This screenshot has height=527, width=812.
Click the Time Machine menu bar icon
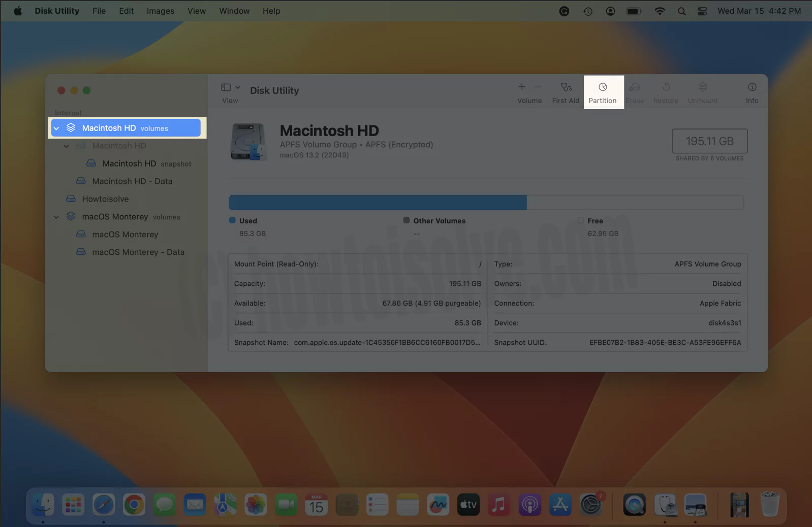[588, 11]
